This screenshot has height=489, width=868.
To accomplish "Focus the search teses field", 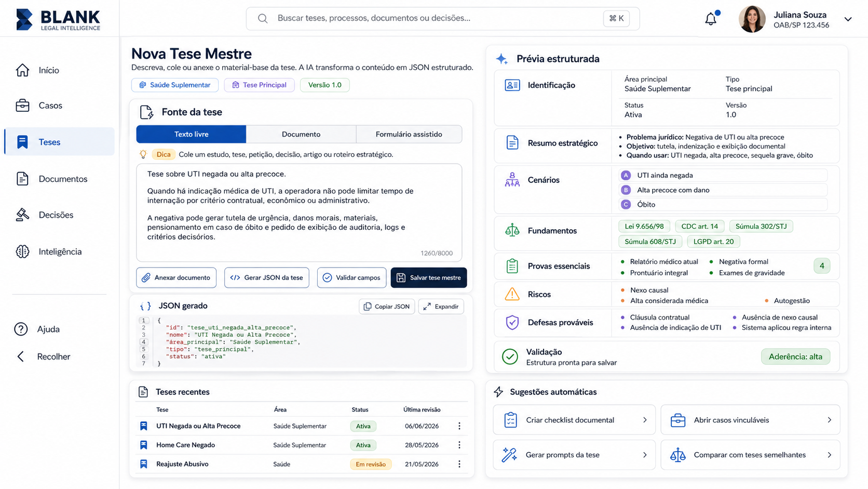I will [x=442, y=18].
